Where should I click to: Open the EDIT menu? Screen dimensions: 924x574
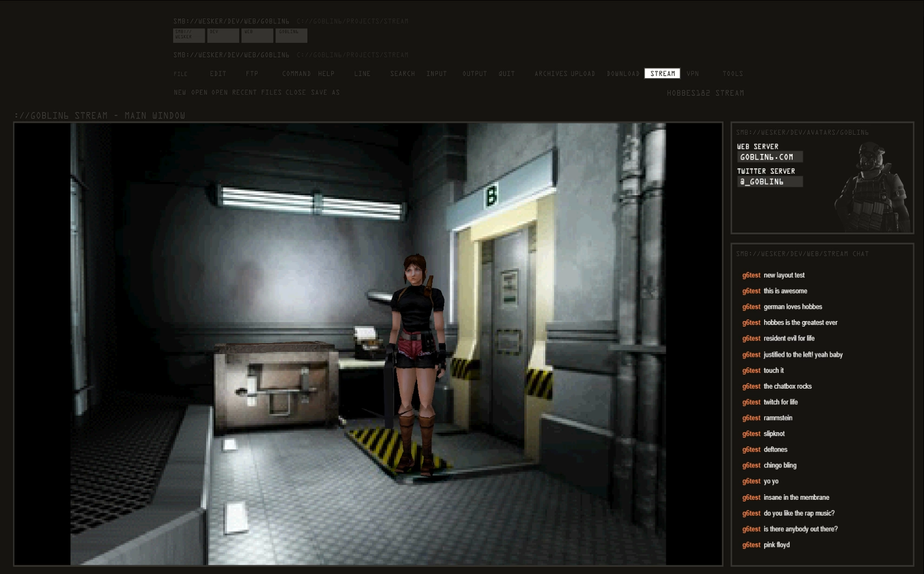[218, 74]
